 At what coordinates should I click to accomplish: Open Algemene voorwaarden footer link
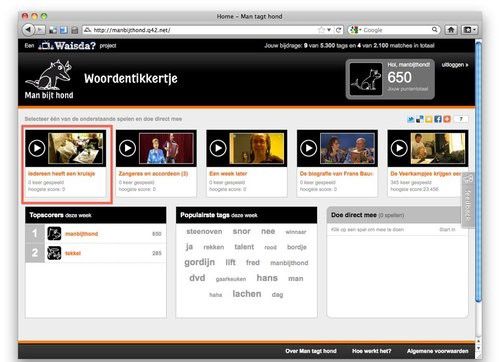click(438, 351)
